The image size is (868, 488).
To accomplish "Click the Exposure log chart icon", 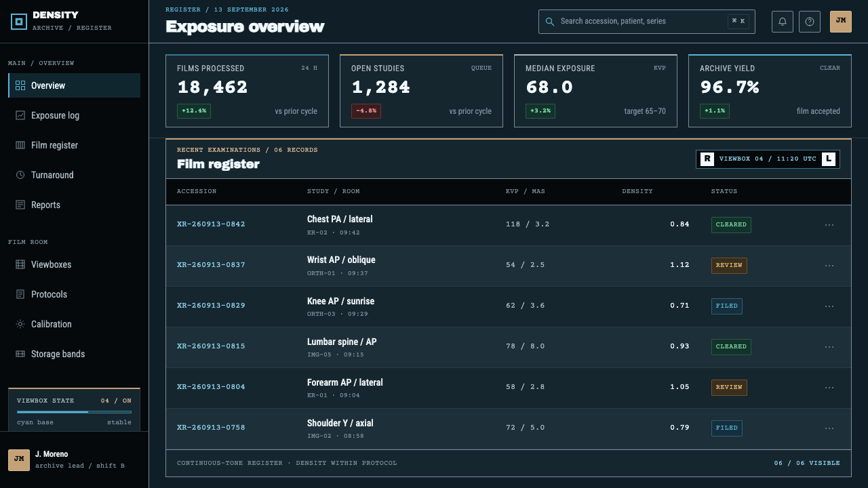I will 20,115.
